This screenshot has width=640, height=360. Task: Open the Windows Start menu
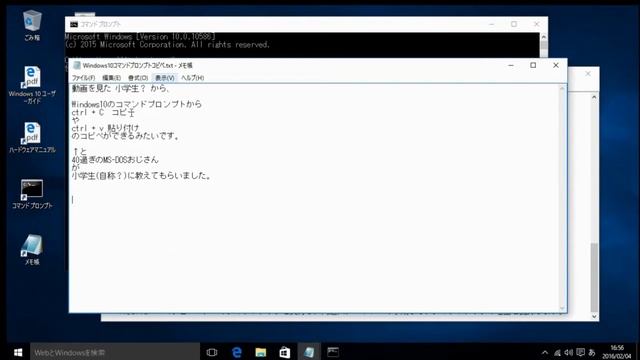click(18, 352)
